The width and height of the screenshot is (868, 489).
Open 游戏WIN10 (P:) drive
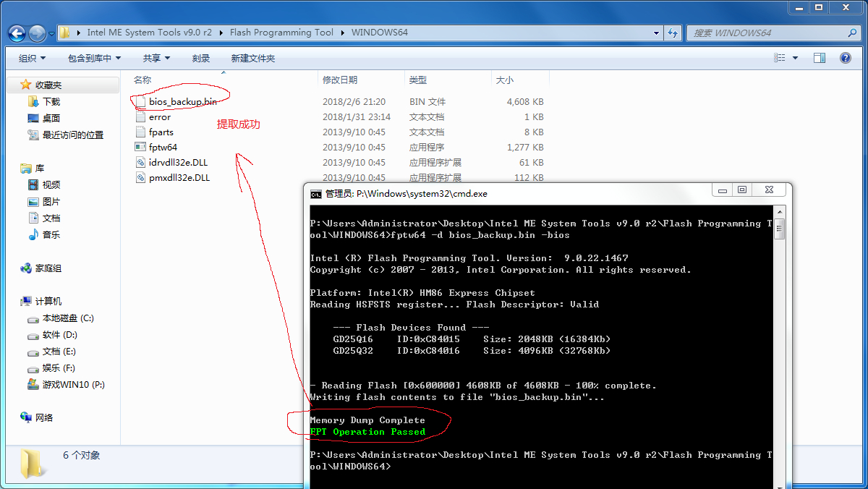coord(73,385)
